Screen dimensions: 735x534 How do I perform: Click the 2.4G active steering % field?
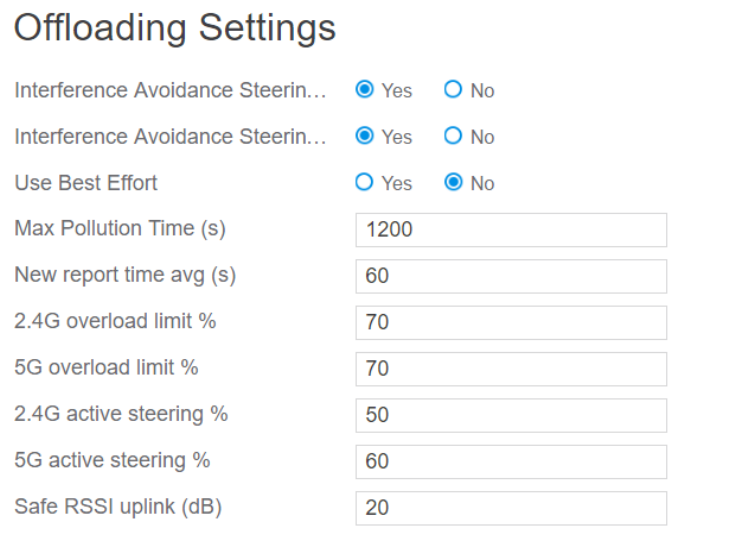pos(510,415)
